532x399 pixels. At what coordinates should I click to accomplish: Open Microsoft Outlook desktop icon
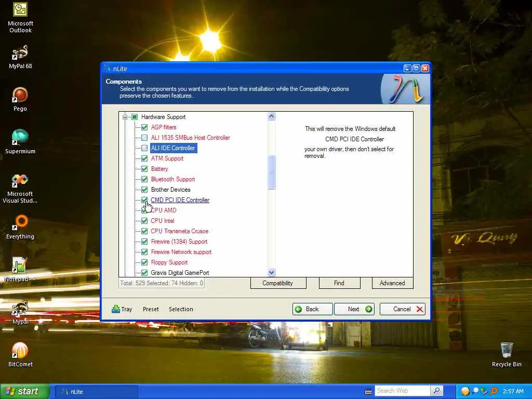tap(20, 18)
